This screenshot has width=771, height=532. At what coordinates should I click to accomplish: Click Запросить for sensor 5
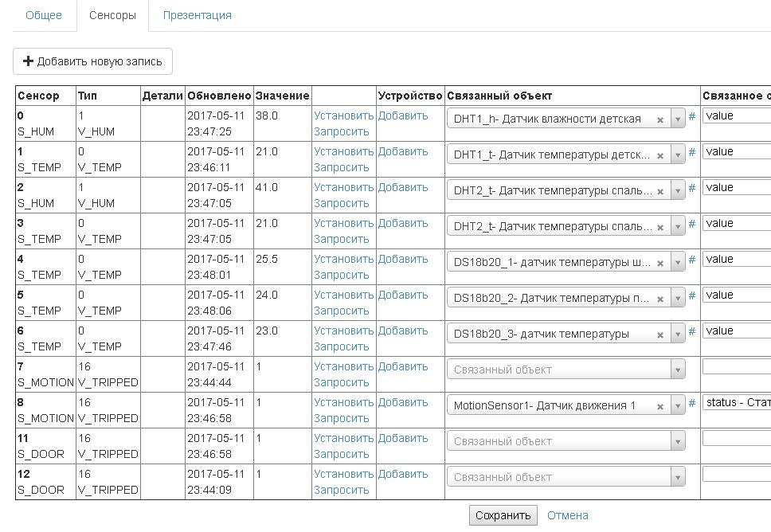tap(341, 311)
